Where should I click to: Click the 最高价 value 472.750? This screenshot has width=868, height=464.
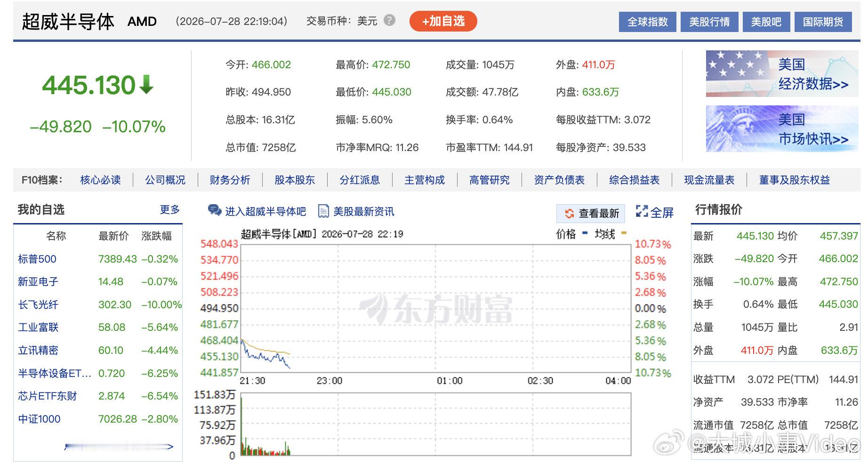(391, 64)
